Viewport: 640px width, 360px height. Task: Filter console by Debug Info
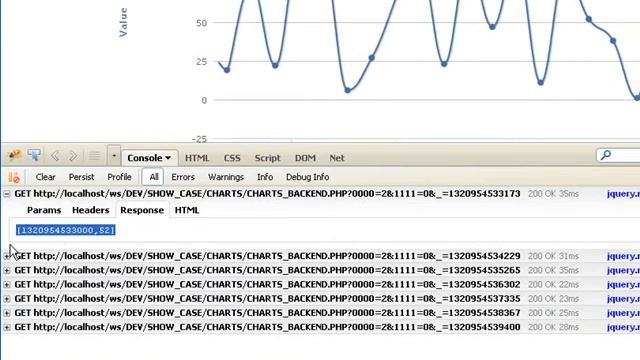click(307, 177)
